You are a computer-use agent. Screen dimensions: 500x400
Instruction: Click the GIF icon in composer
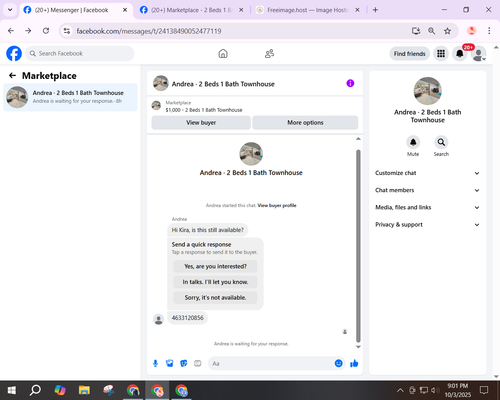tap(198, 363)
